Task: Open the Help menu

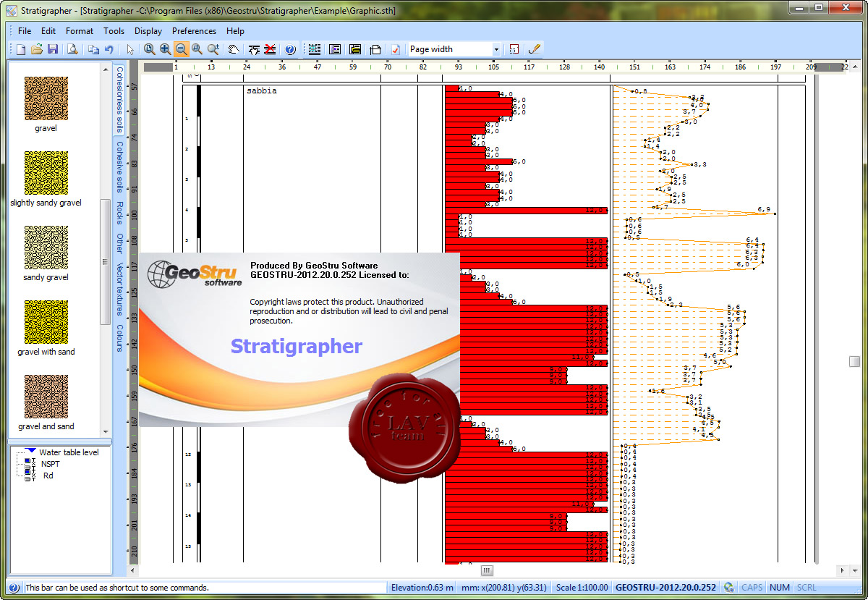Action: [x=235, y=31]
